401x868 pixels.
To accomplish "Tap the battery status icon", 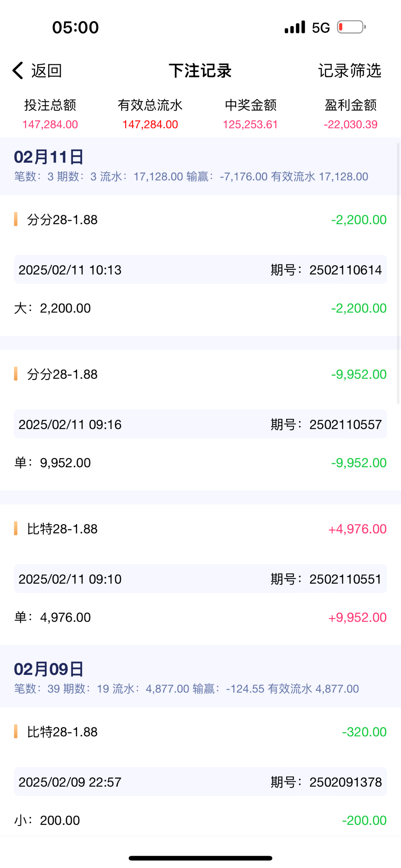I will pos(351,27).
